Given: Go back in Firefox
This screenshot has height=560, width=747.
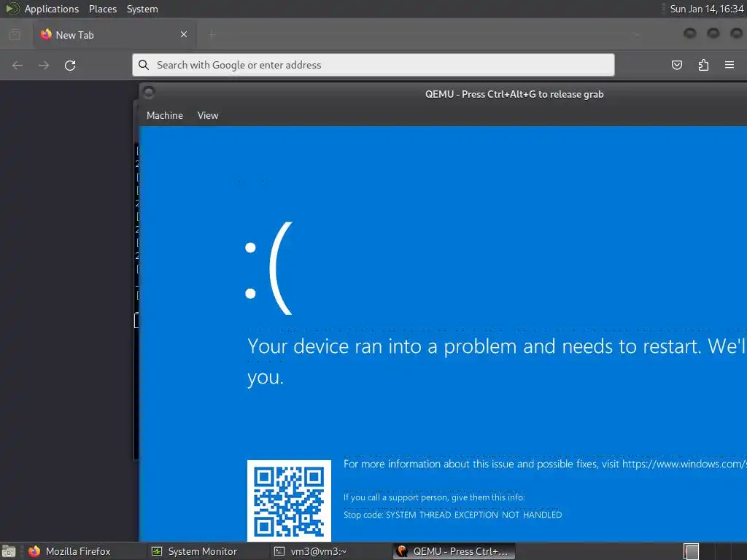Looking at the screenshot, I should click(18, 65).
